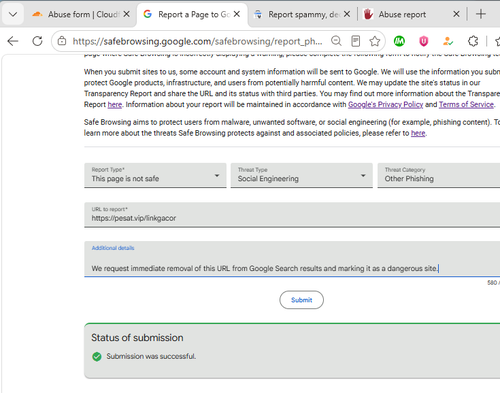
Task: Close the Abuse form Cloudflare tab
Action: click(127, 14)
